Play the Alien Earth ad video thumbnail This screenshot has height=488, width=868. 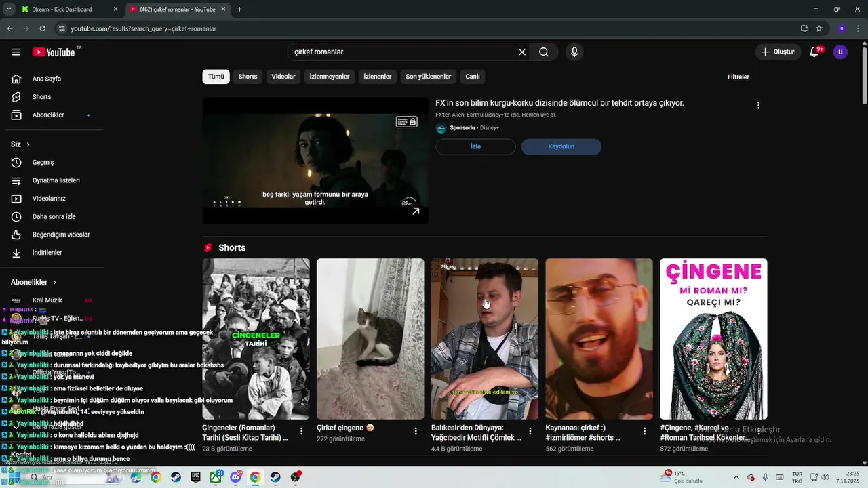(x=315, y=161)
